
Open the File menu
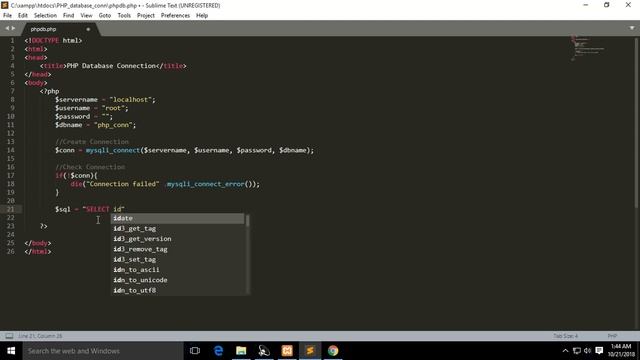[7, 16]
